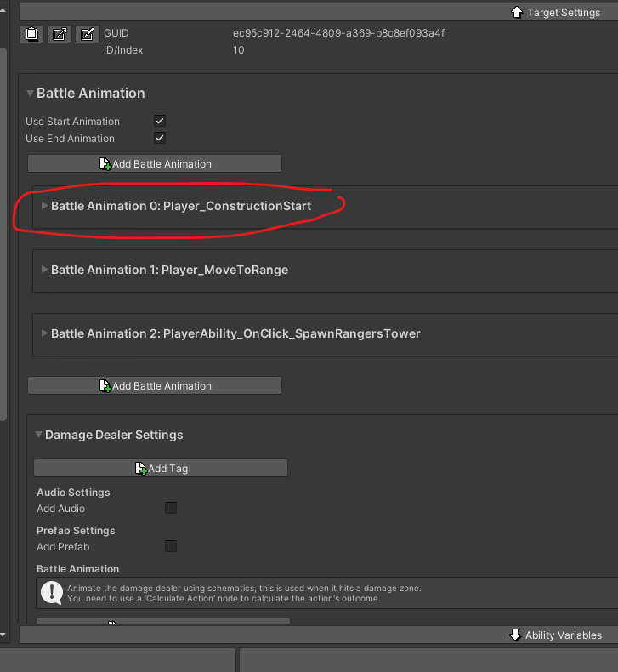Click the Audio Settings heading
618x672 pixels.
point(73,492)
